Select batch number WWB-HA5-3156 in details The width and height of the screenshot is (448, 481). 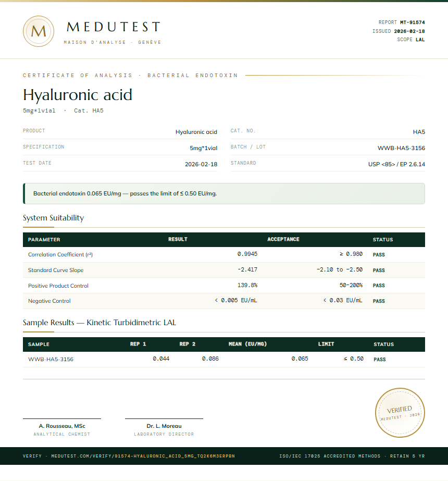click(x=401, y=148)
